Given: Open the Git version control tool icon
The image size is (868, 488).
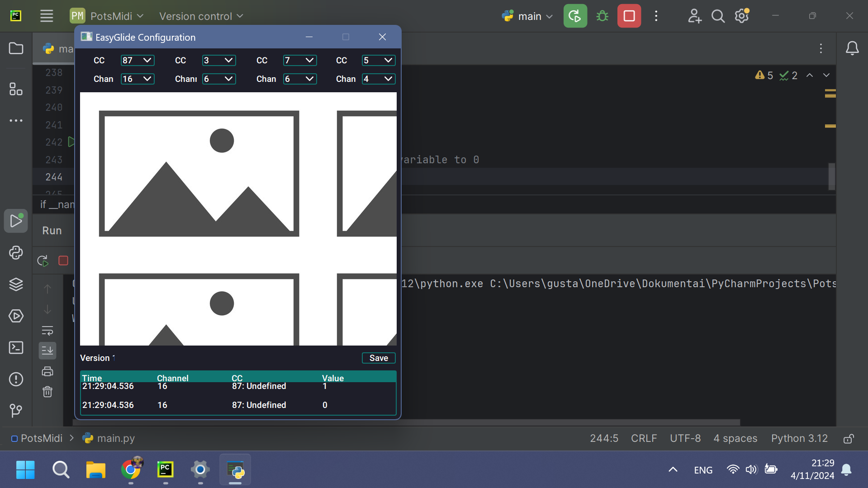Looking at the screenshot, I should pos(16,410).
